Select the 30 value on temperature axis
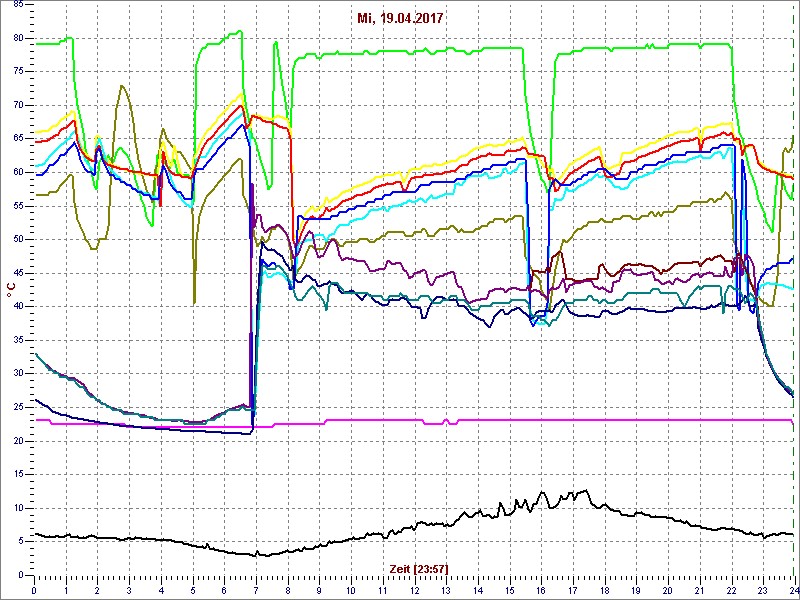This screenshot has width=800, height=600. click(17, 373)
